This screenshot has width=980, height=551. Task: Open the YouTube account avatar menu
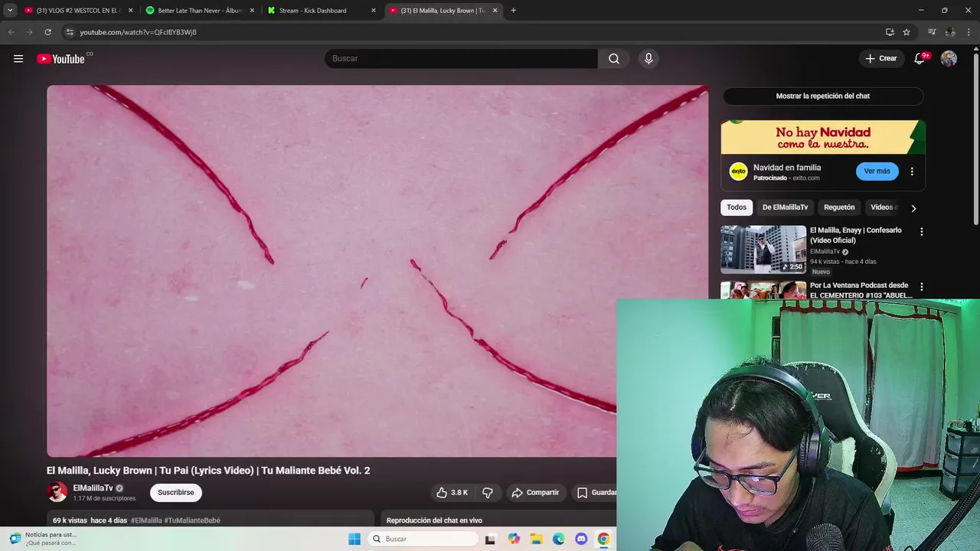click(x=949, y=58)
